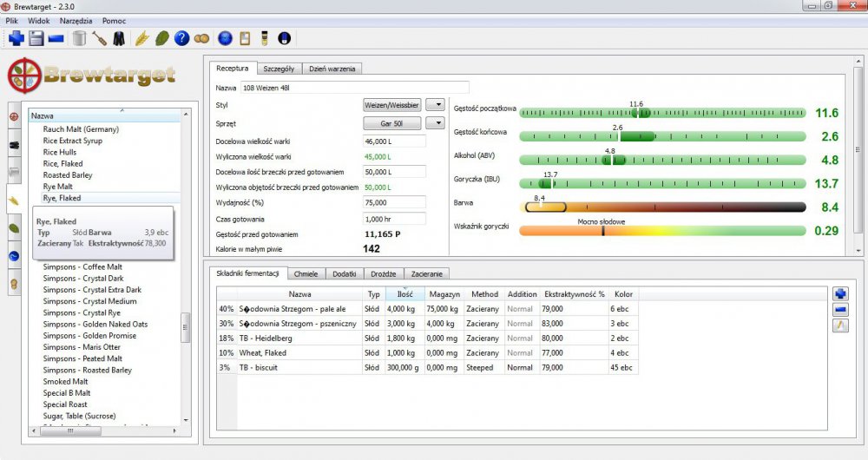Click the mash paddle toolbar icon

(x=99, y=38)
